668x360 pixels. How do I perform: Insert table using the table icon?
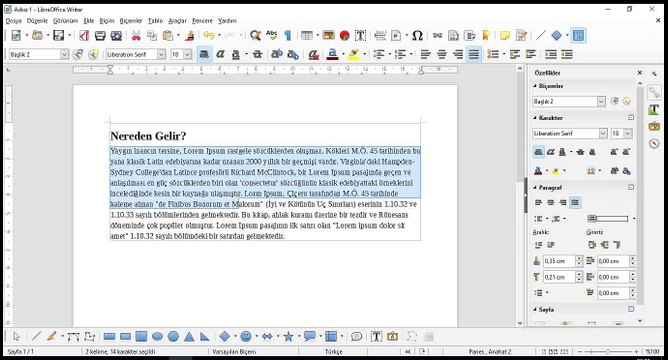(x=307, y=35)
